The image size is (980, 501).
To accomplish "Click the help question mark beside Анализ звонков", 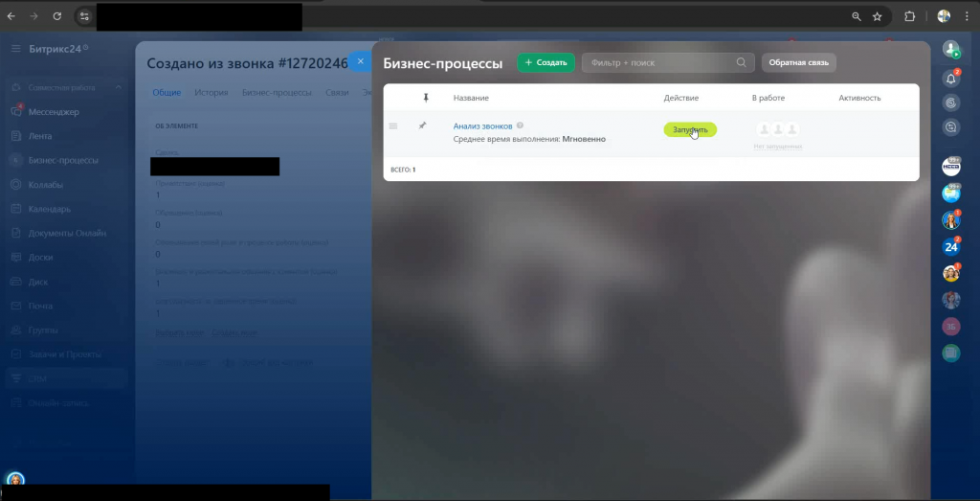I will [520, 125].
